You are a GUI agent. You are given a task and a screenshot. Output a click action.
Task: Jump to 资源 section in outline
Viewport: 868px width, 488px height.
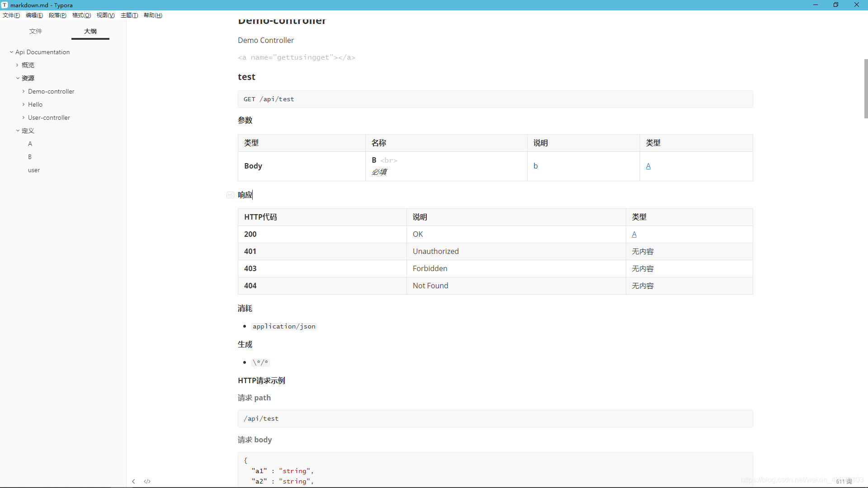pos(28,78)
